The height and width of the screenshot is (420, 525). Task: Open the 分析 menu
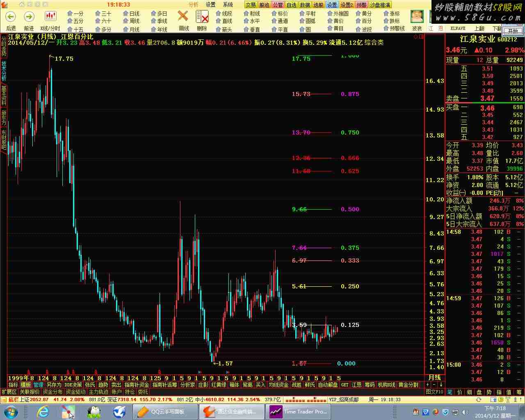(x=193, y=5)
